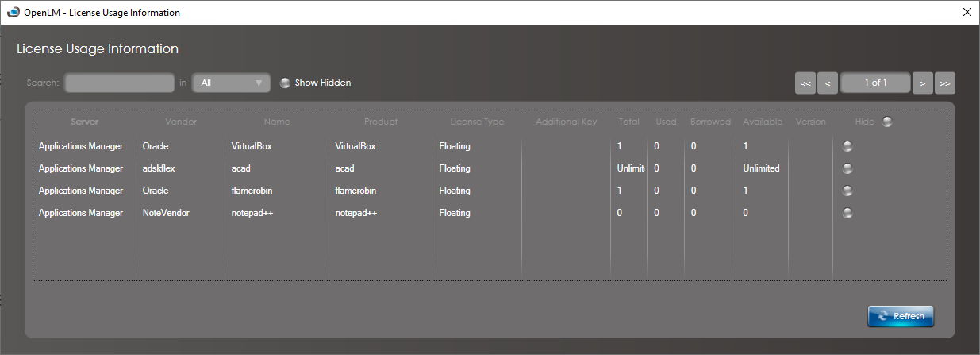Toggle the Show Hidden option
Image resolution: width=980 pixels, height=355 pixels.
click(286, 83)
